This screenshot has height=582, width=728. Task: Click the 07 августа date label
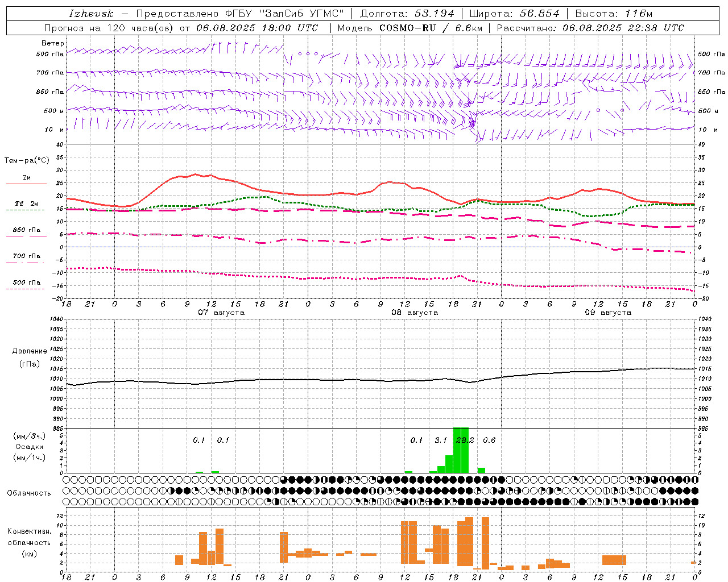coord(221,313)
